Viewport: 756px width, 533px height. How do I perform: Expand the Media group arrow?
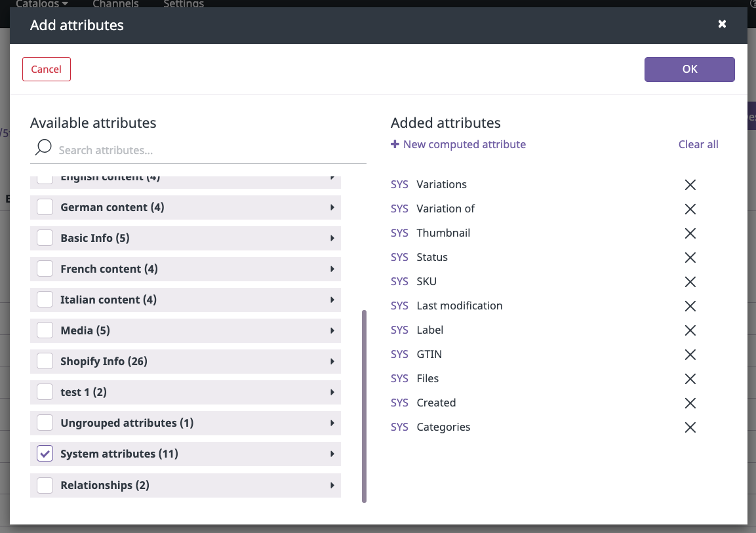pos(332,330)
